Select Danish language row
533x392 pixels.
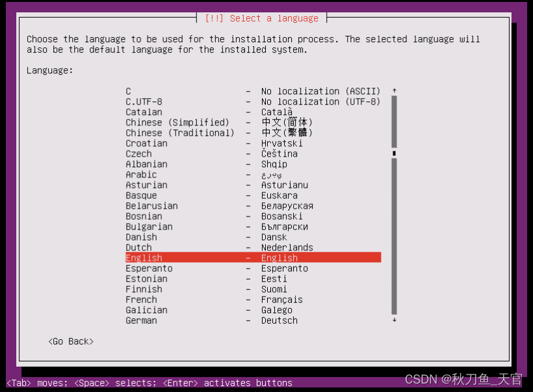[x=253, y=237]
